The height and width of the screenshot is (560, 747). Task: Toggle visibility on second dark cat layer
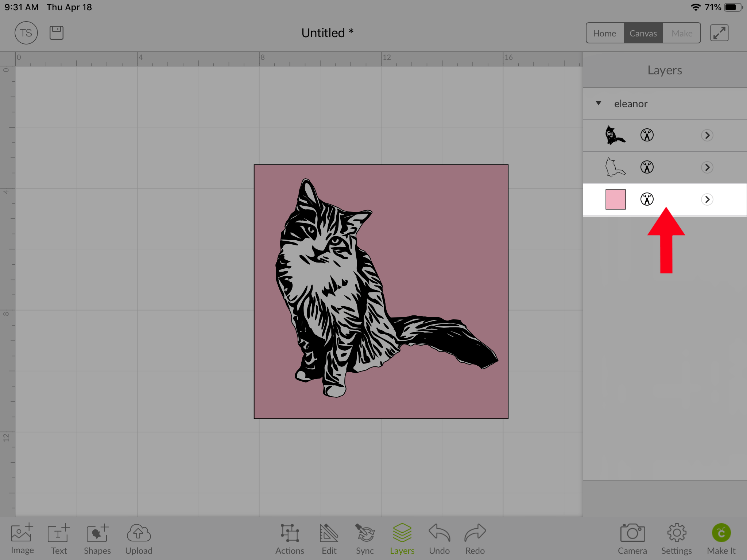click(x=615, y=167)
